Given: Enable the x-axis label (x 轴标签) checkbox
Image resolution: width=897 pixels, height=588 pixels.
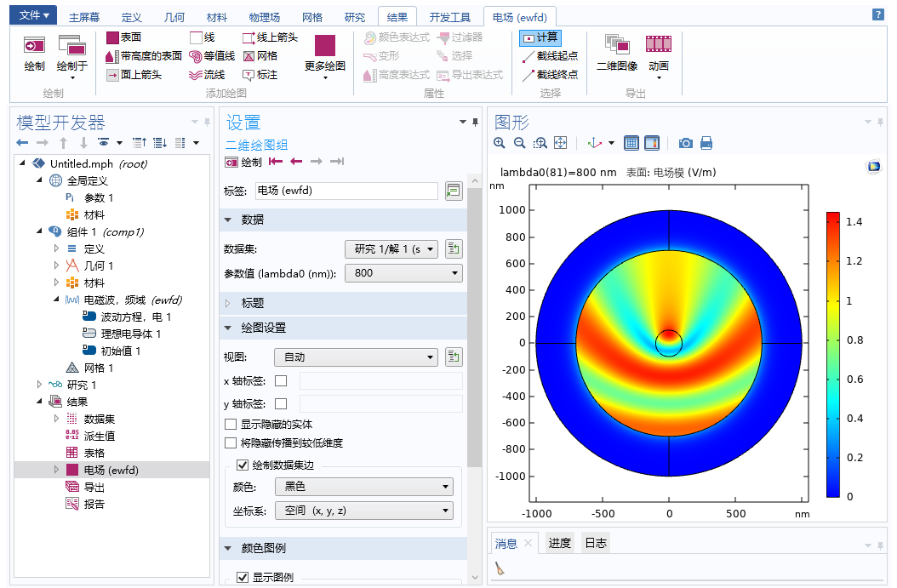Looking at the screenshot, I should [x=281, y=380].
